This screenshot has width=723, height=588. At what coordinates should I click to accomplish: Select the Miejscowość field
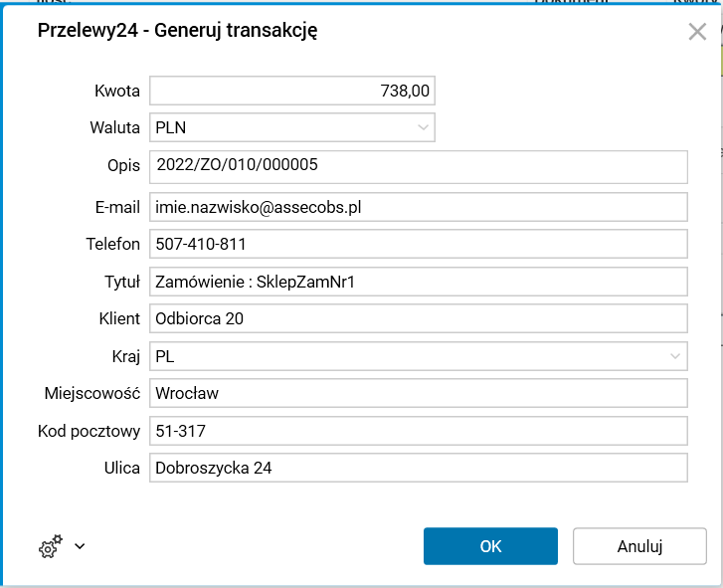[x=419, y=393]
